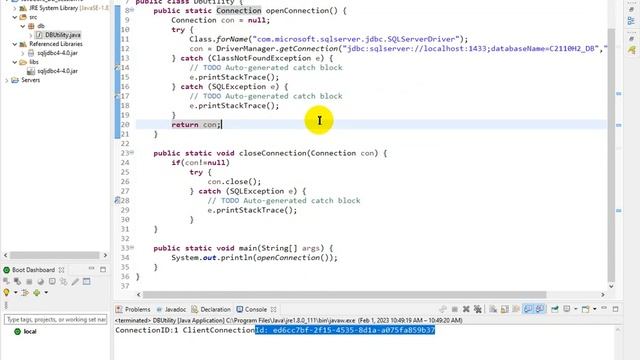
Task: Click TODO task marker on line 28
Action: pos(117,200)
